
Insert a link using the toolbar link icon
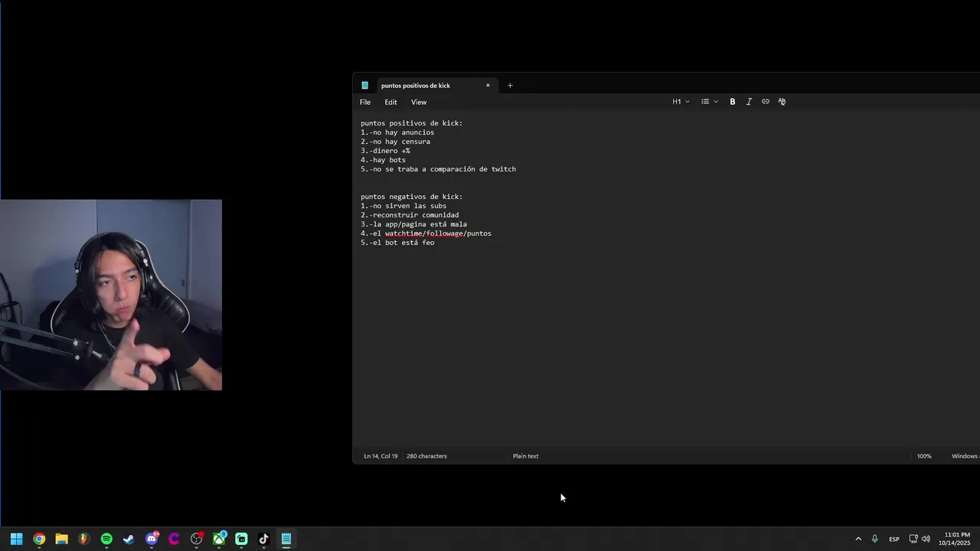765,102
